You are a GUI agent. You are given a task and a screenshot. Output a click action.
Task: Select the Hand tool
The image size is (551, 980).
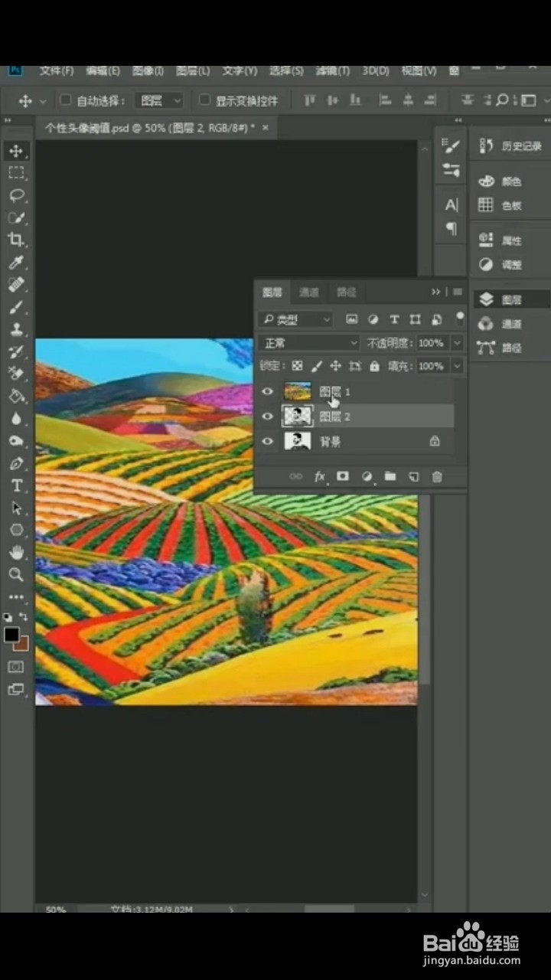click(x=16, y=552)
